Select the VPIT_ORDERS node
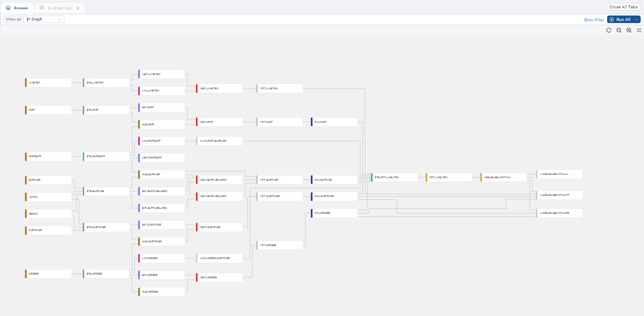Viewport: 644px width, 316px height. pos(279,245)
